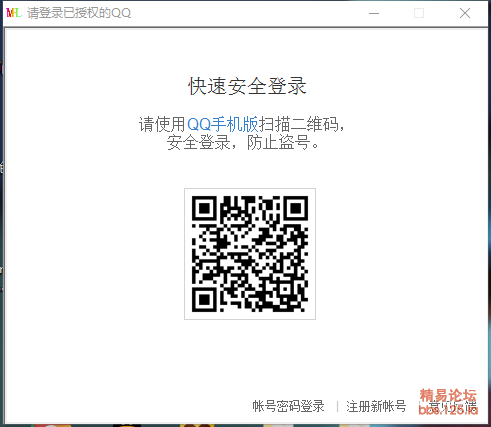The height and width of the screenshot is (427, 491).
Task: Click the 快速安全登录 heading
Action: click(247, 86)
